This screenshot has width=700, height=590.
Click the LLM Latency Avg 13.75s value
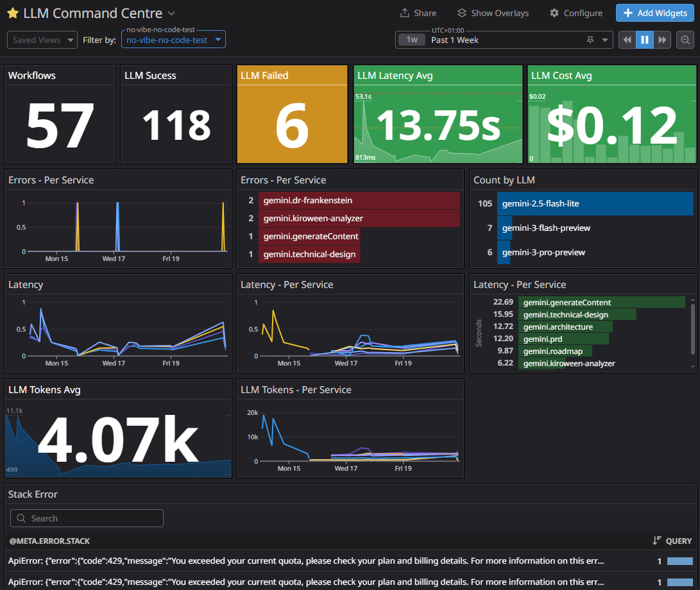(x=438, y=125)
